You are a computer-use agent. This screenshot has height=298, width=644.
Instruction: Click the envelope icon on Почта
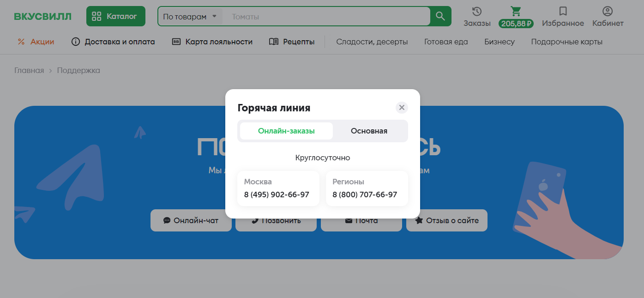coord(349,220)
